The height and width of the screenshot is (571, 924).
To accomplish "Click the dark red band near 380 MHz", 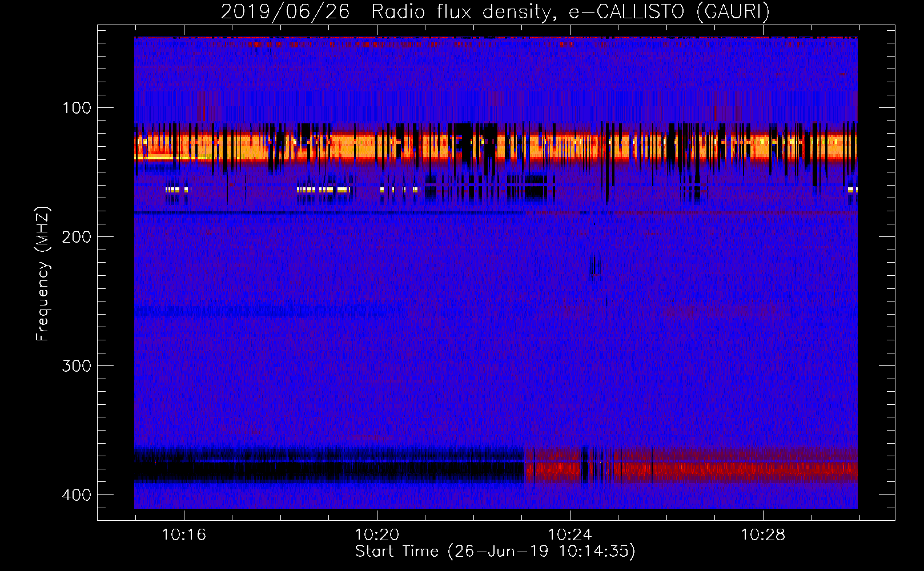I will tap(692, 465).
